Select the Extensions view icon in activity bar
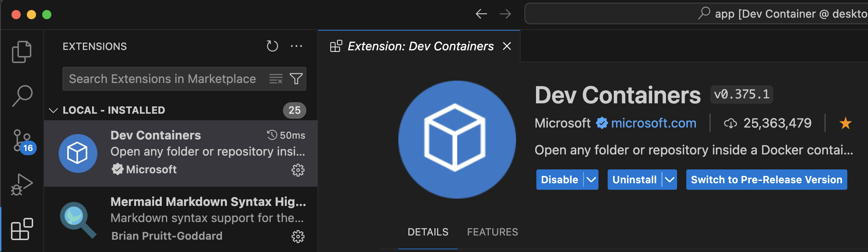 coord(22,229)
